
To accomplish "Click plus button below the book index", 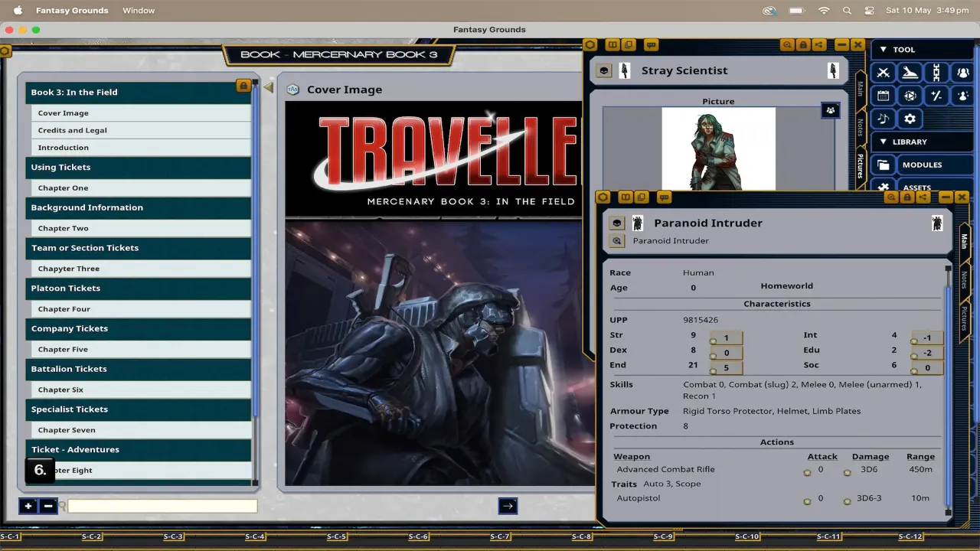I will tap(28, 506).
